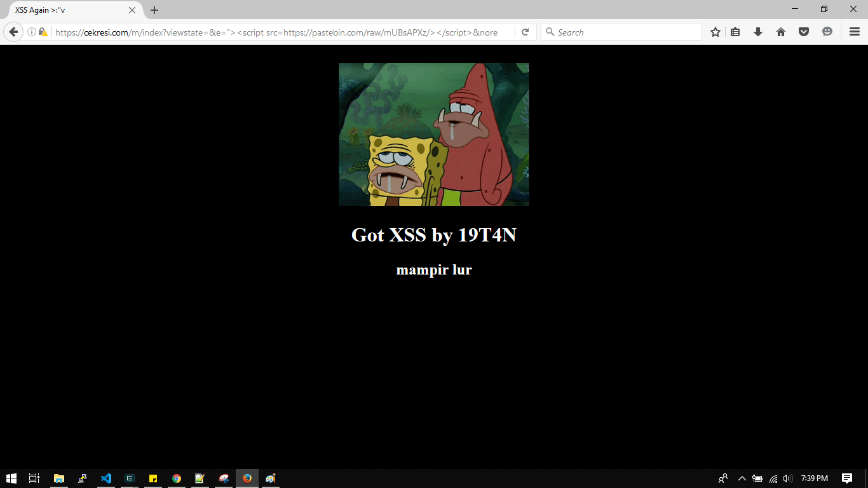This screenshot has width=868, height=488.
Task: Close the 'XSS Again' tab
Action: coord(132,10)
